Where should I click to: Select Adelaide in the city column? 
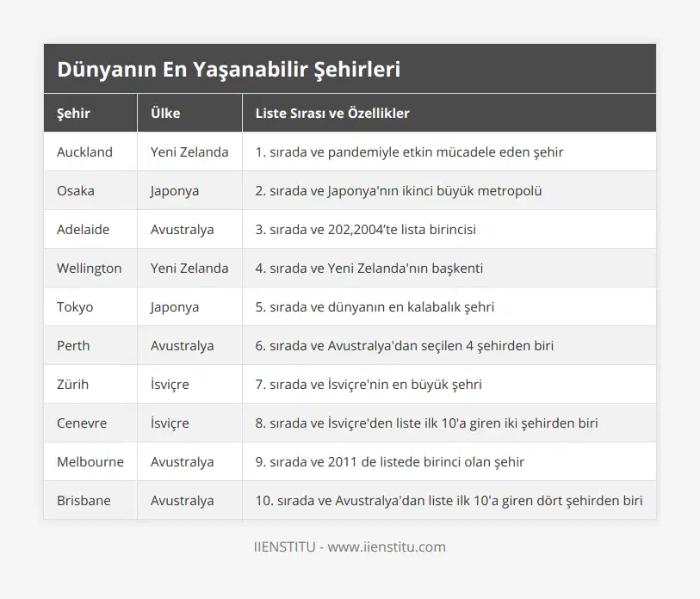tap(82, 229)
